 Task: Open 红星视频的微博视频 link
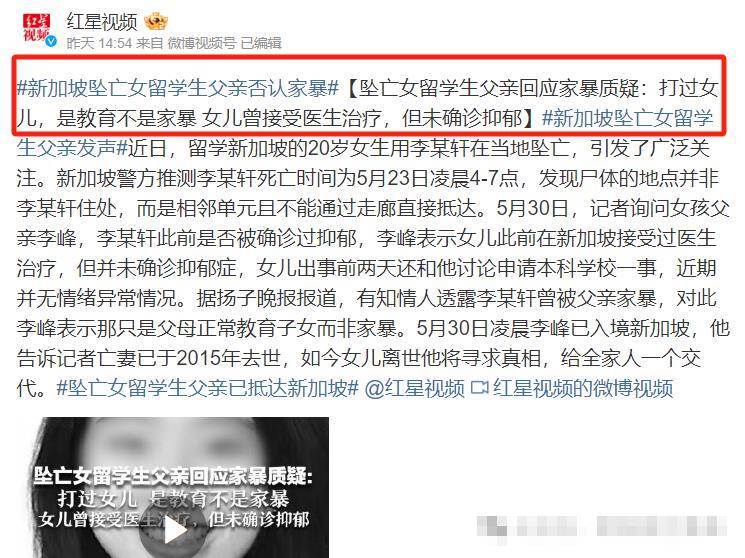583,388
